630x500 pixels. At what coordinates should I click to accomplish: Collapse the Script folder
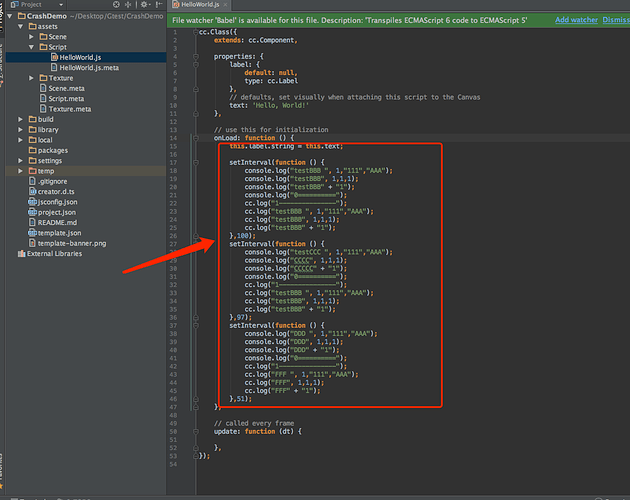31,47
